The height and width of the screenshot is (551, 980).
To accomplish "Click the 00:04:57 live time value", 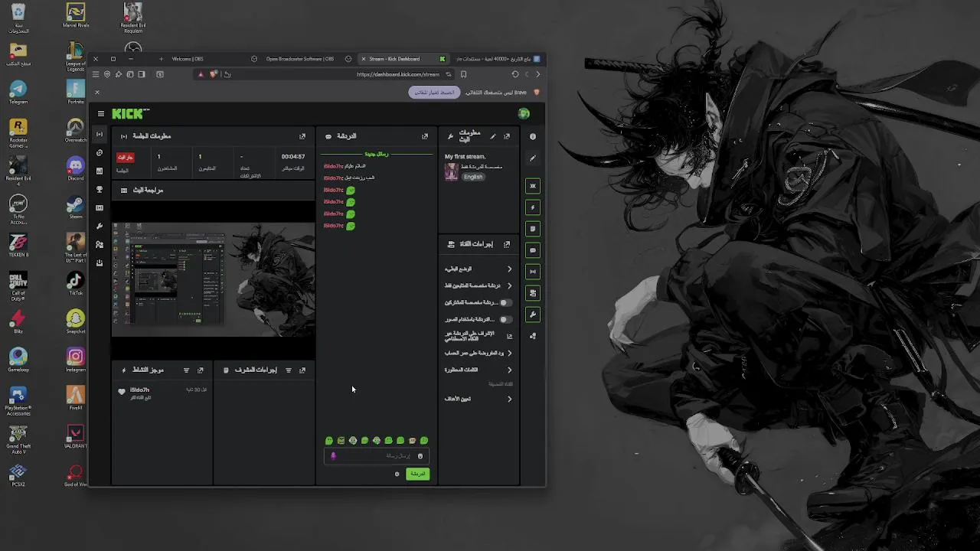I will pos(292,157).
